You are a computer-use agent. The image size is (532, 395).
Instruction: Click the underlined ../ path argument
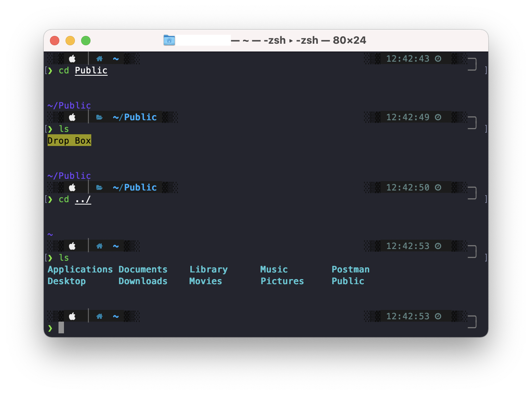click(x=83, y=199)
